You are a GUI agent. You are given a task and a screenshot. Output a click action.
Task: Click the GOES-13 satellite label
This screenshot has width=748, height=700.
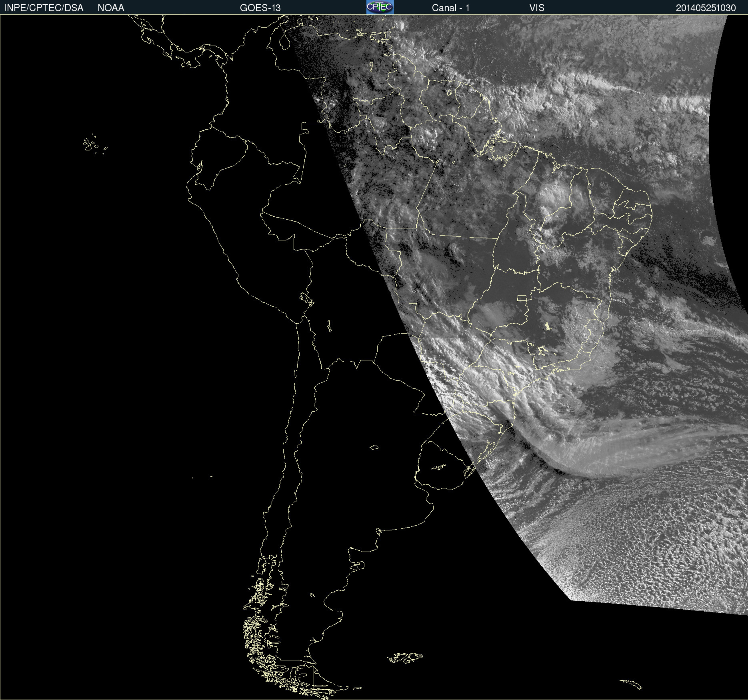[260, 8]
